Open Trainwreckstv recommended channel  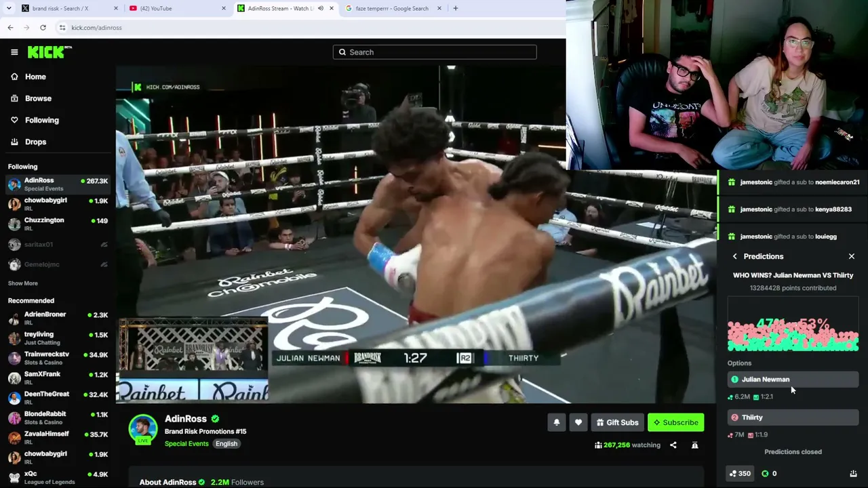pyautogui.click(x=58, y=358)
